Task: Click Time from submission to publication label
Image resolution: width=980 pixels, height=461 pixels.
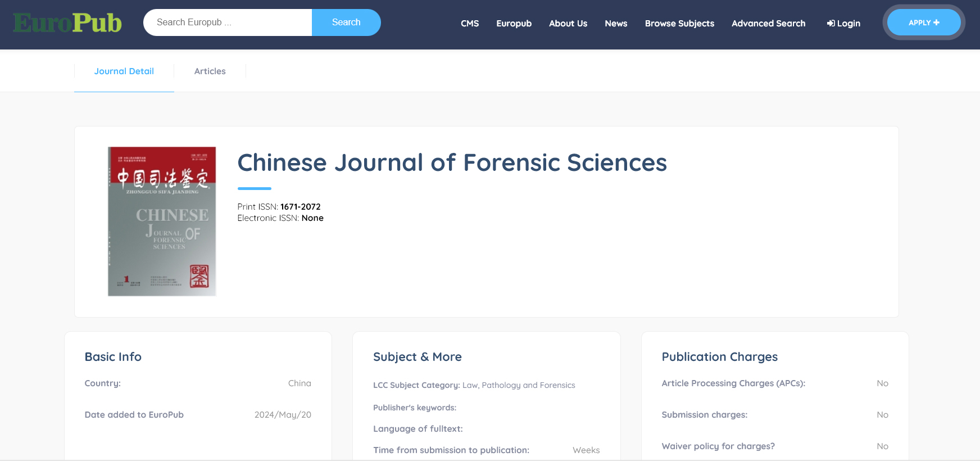Action: coord(451,450)
